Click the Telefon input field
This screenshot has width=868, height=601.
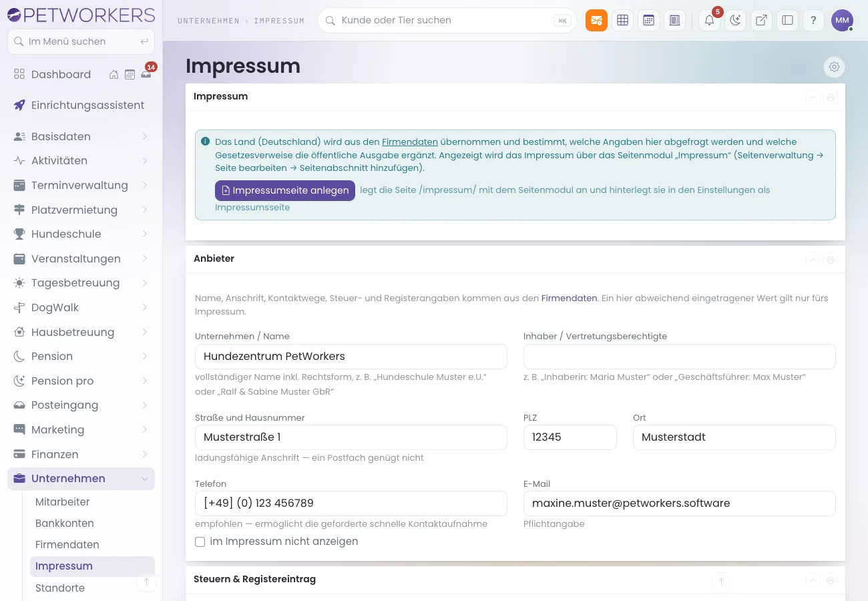[351, 503]
